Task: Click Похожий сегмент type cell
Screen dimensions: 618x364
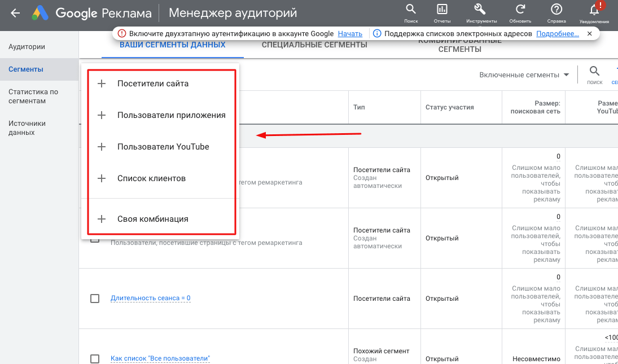Action: pos(381,351)
